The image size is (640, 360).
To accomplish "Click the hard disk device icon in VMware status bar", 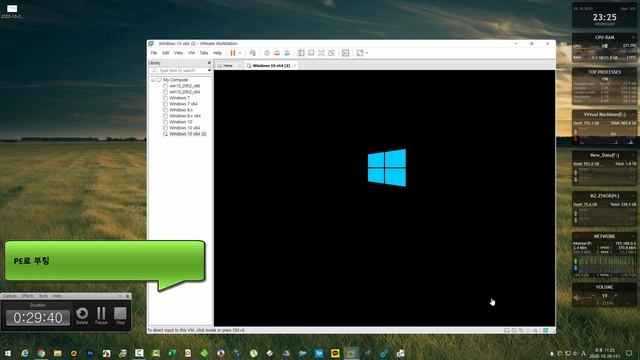I will [507, 330].
